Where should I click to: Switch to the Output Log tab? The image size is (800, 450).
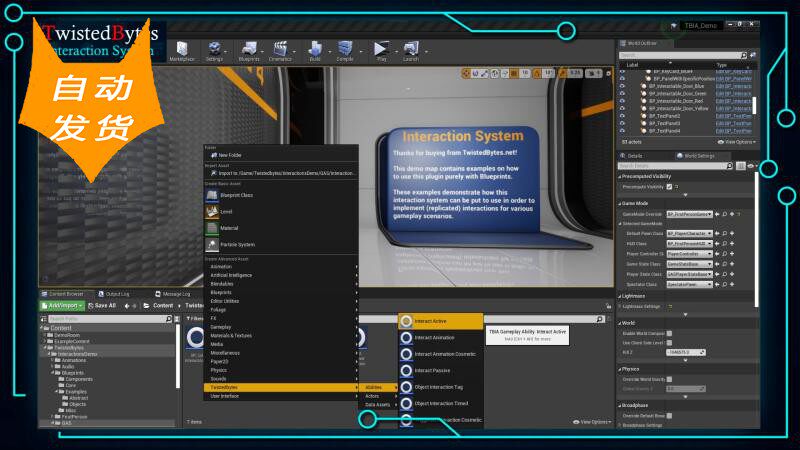[x=114, y=294]
